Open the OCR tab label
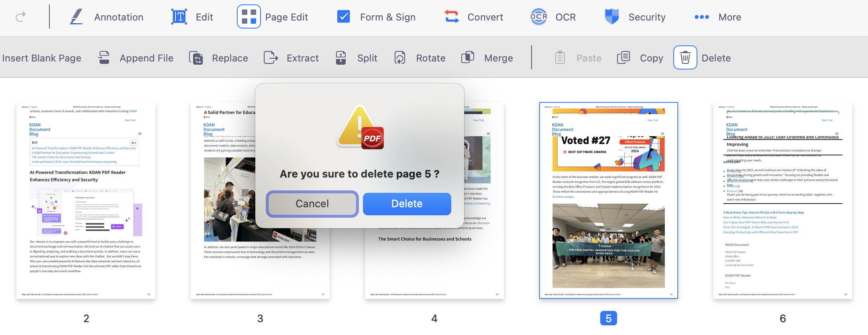868x335 pixels. (566, 17)
